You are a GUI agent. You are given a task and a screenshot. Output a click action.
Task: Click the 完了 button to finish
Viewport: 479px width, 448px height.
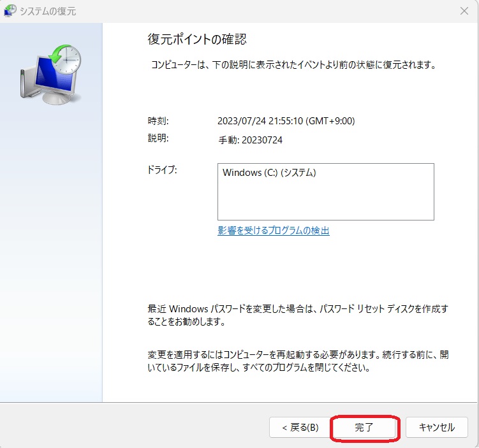[365, 428]
